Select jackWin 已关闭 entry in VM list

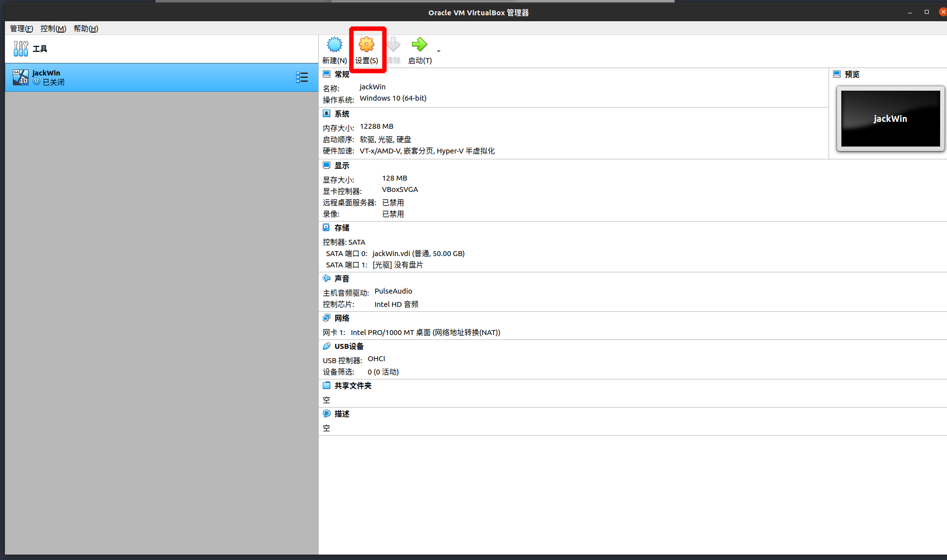pos(161,77)
